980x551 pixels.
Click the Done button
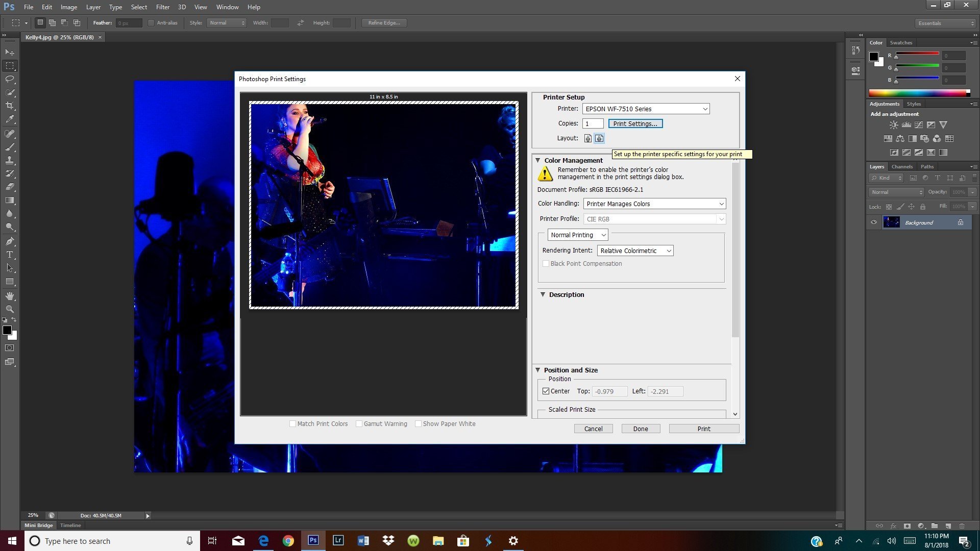(x=641, y=429)
